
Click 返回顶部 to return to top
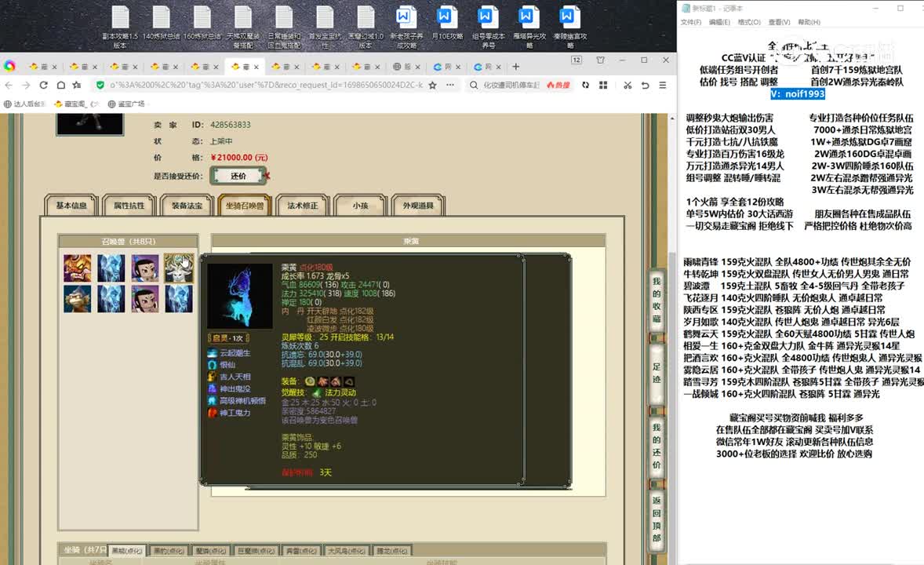point(657,519)
